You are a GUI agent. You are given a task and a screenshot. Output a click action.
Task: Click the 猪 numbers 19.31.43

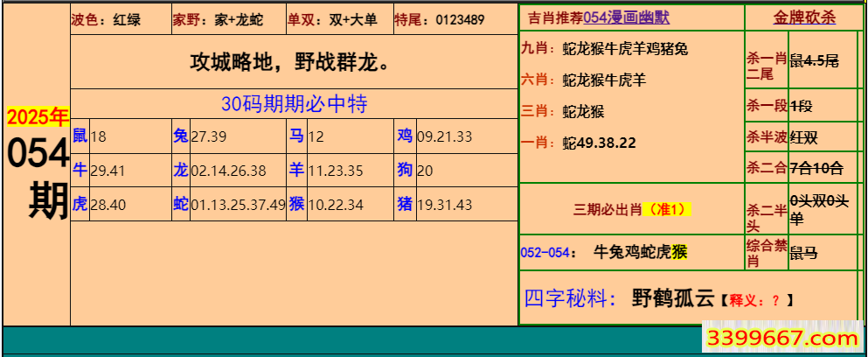[445, 205]
